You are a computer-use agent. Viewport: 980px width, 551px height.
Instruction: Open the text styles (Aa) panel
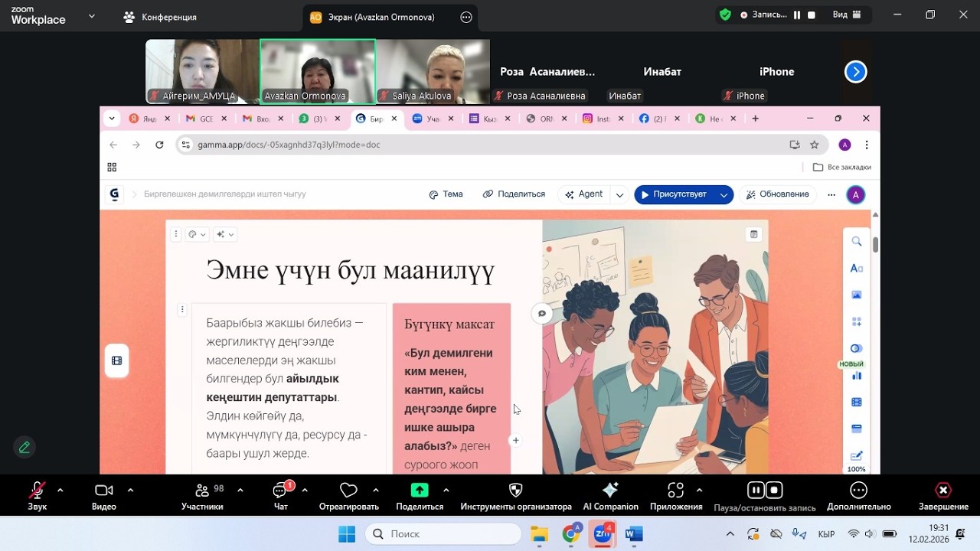pyautogui.click(x=856, y=268)
